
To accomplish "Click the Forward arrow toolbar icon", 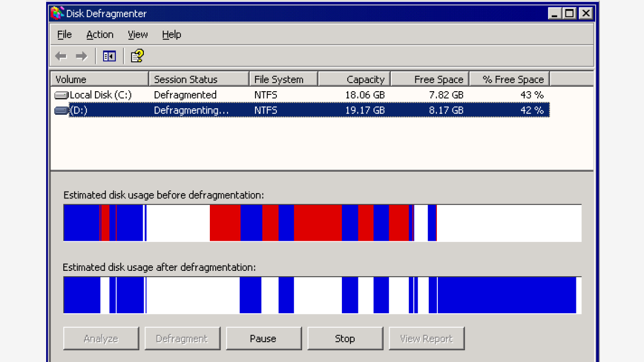I will pyautogui.click(x=81, y=56).
